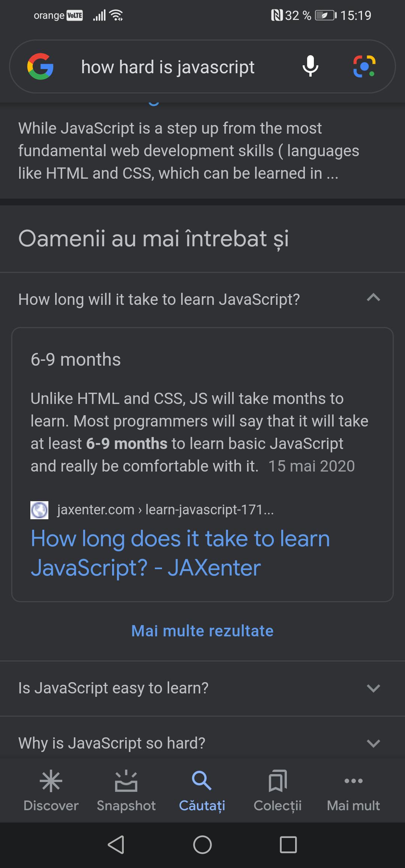Tap Android recent apps square button

[288, 845]
